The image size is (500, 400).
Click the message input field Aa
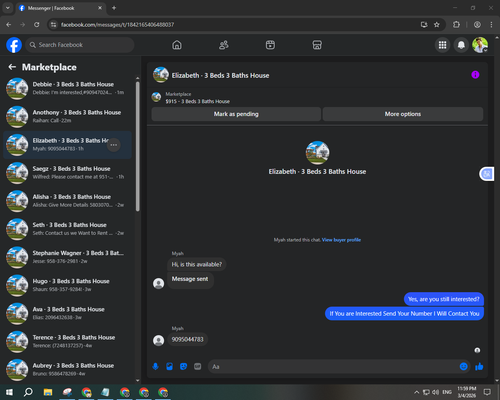point(333,367)
